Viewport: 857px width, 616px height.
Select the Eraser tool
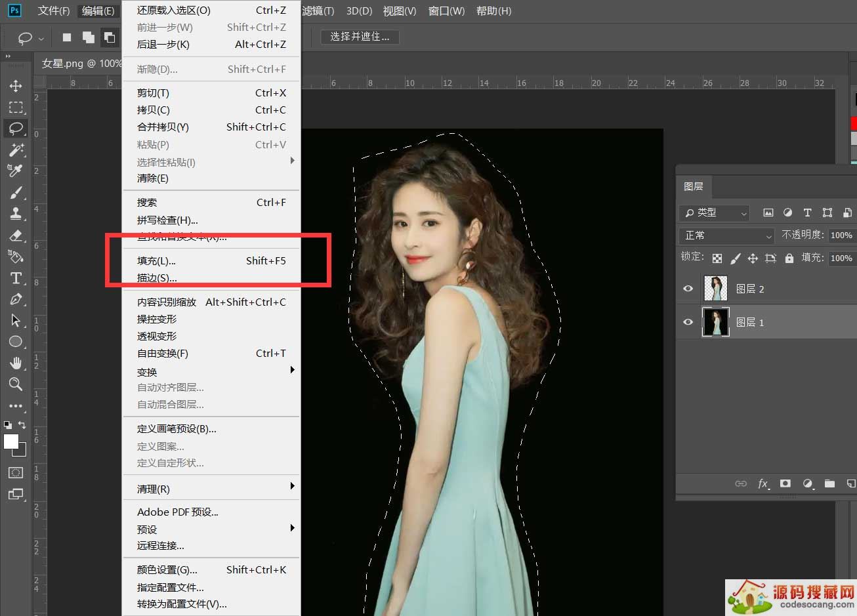click(x=16, y=236)
